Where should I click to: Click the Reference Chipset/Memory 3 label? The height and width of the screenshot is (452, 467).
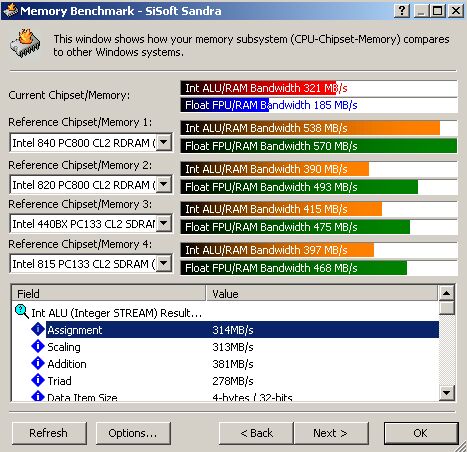80,204
